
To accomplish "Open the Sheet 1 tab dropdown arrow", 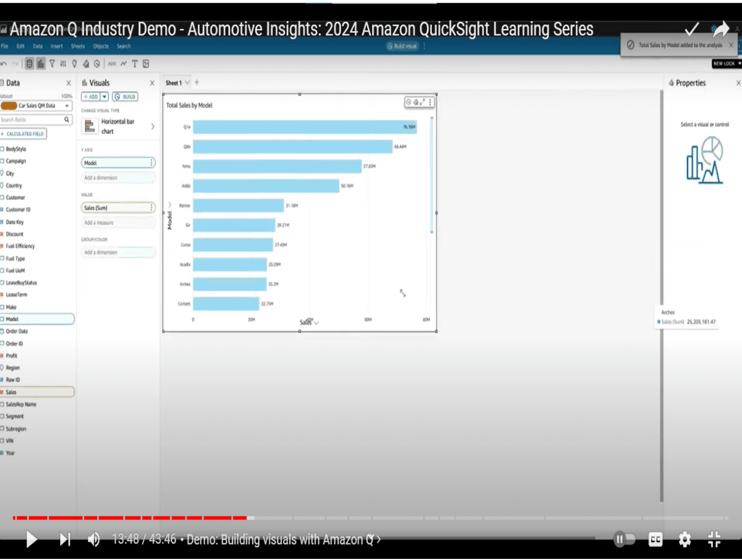I will coord(187,82).
